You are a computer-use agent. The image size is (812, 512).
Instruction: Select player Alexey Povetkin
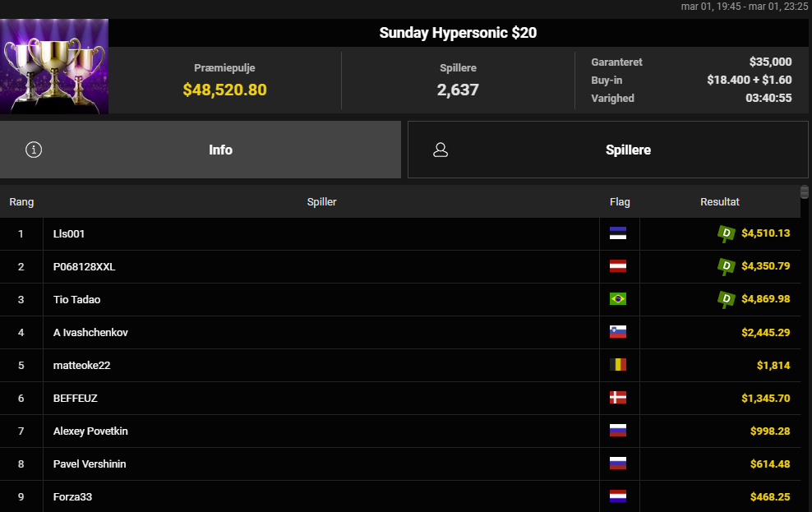[x=90, y=431]
